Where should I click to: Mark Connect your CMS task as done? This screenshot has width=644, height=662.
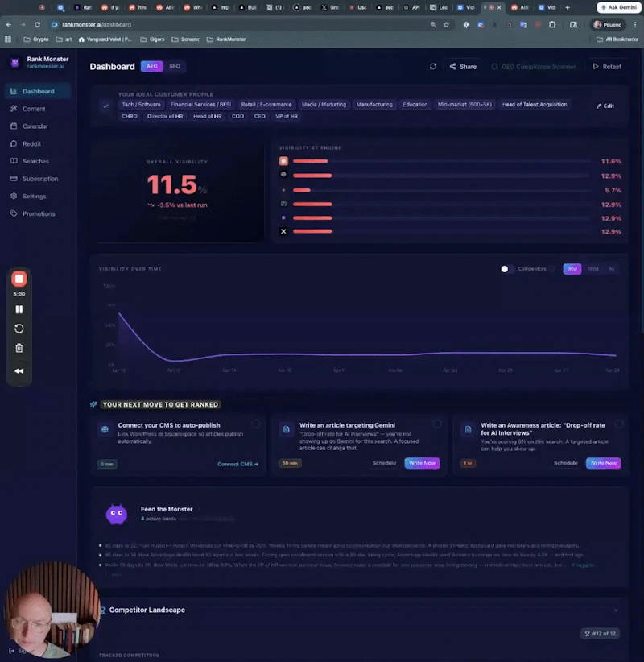point(256,424)
